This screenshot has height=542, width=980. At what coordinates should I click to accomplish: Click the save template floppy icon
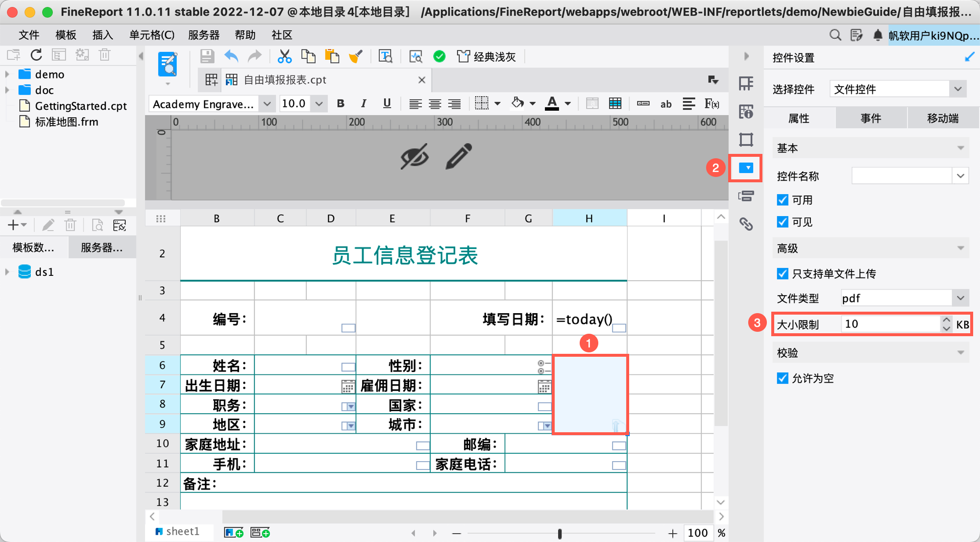[x=207, y=57]
